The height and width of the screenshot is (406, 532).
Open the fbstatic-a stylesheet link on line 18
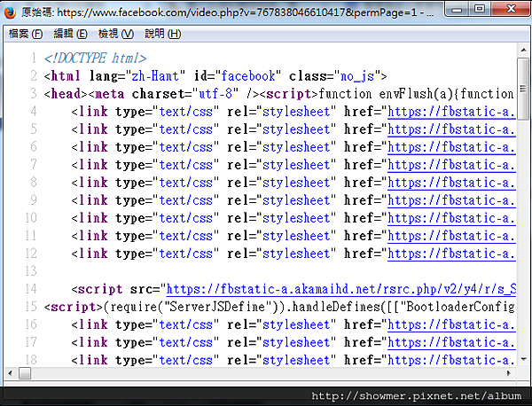[x=451, y=360]
